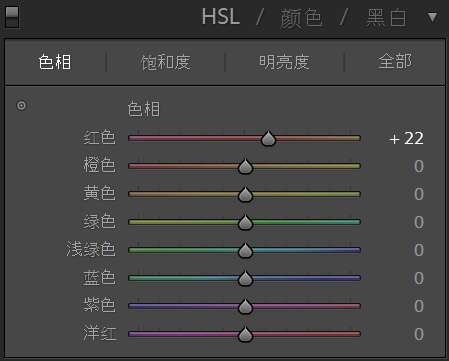Click the 橙色 value field showing 0

(x=419, y=166)
